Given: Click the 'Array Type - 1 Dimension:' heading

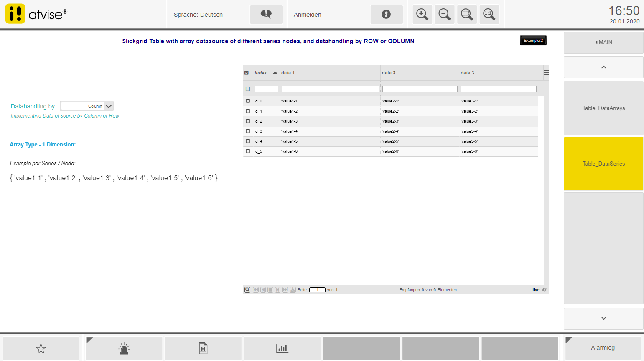Looking at the screenshot, I should coord(43,145).
